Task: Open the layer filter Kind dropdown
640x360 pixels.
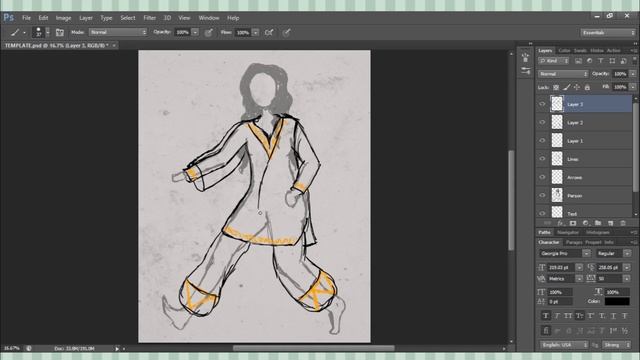Action: (554, 61)
